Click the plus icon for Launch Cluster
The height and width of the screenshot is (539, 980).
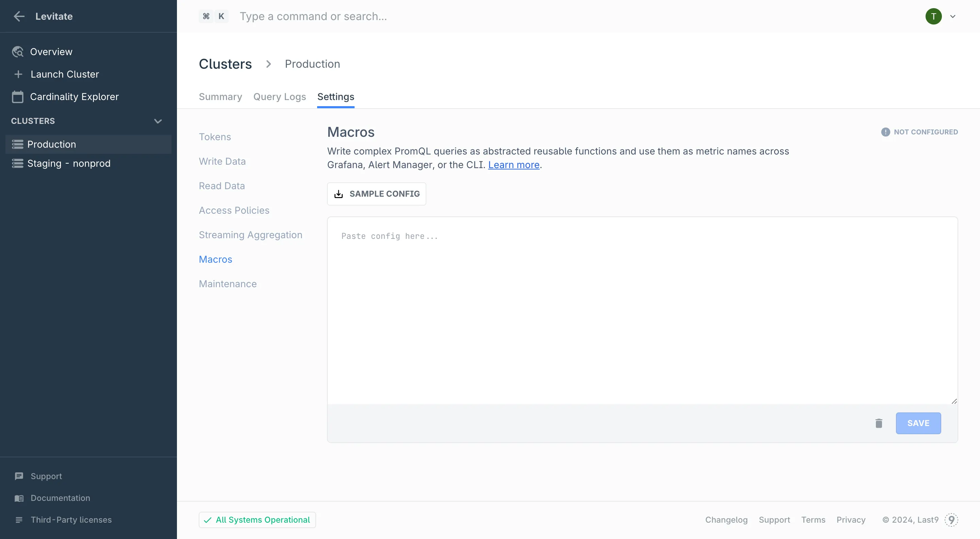point(18,74)
